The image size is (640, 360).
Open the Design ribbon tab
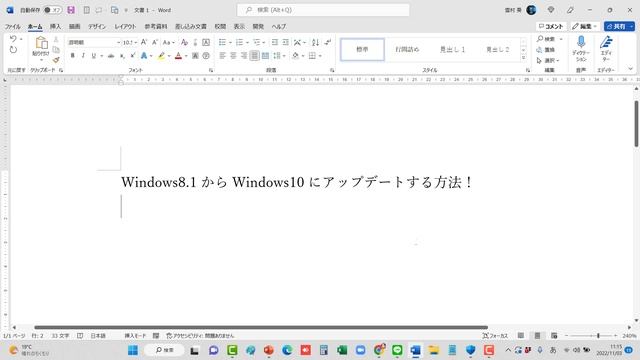pos(97,27)
